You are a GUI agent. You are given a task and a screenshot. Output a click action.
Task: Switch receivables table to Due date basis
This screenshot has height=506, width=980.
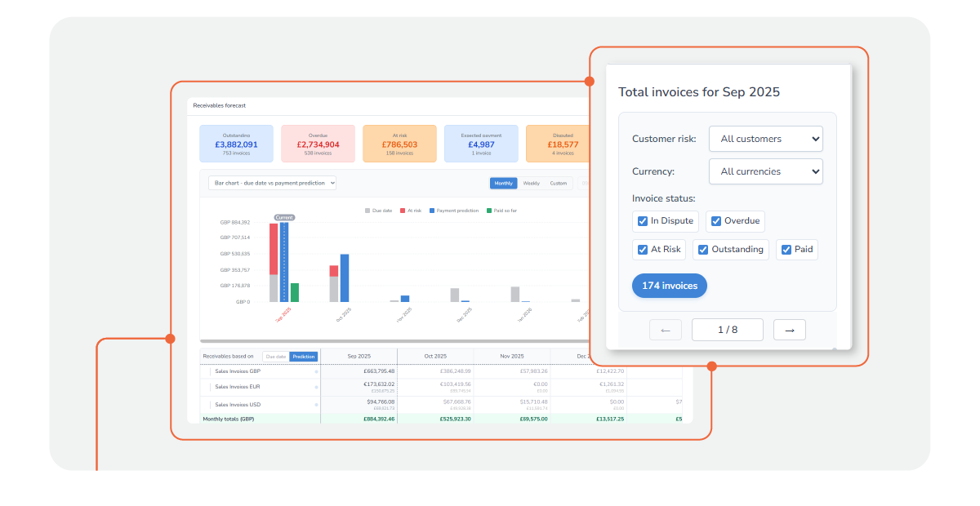tap(275, 357)
